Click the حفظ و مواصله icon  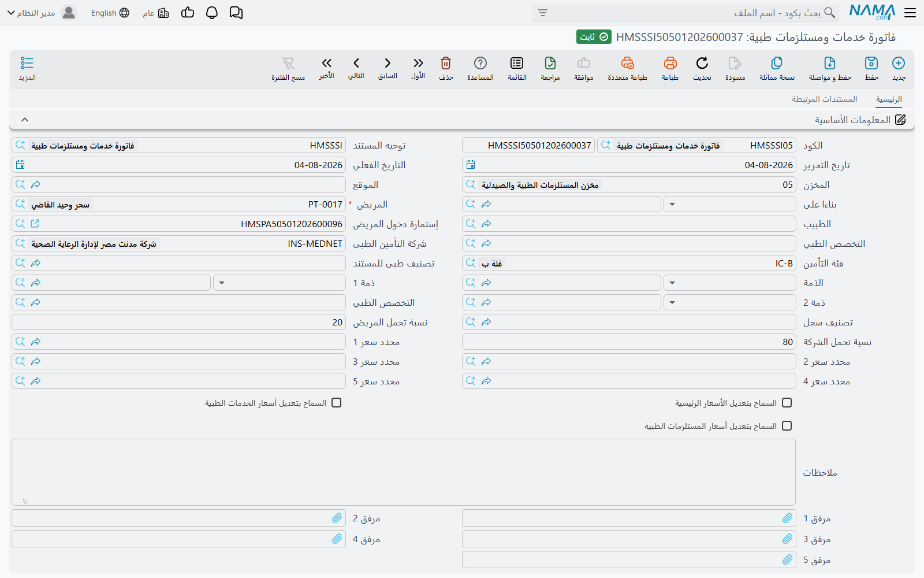pyautogui.click(x=830, y=63)
